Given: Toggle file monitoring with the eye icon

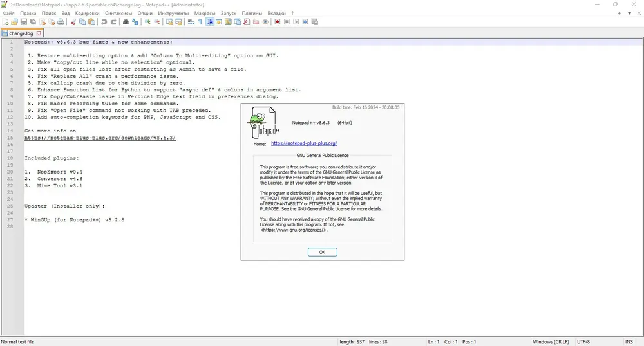Looking at the screenshot, I should click(x=265, y=22).
